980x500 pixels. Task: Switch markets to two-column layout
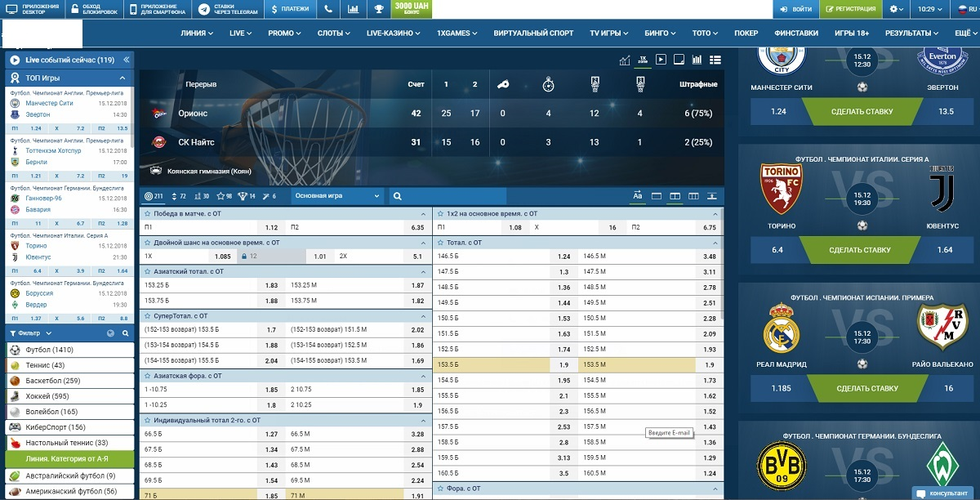(x=675, y=196)
